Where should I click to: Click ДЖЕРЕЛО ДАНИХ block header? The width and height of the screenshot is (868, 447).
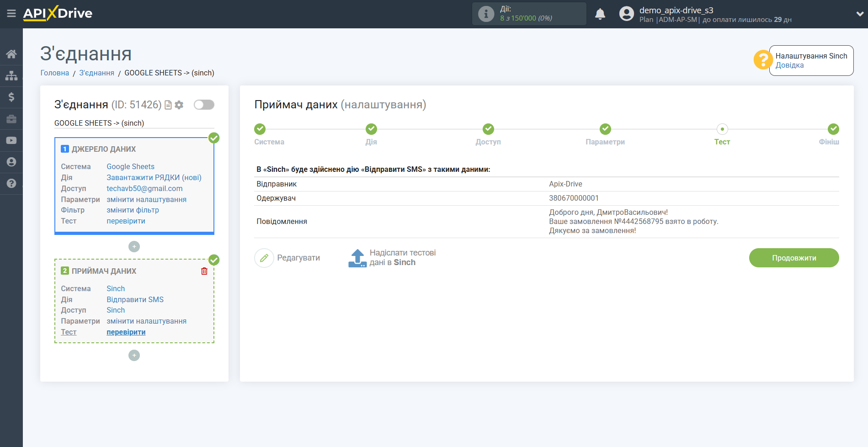point(104,149)
